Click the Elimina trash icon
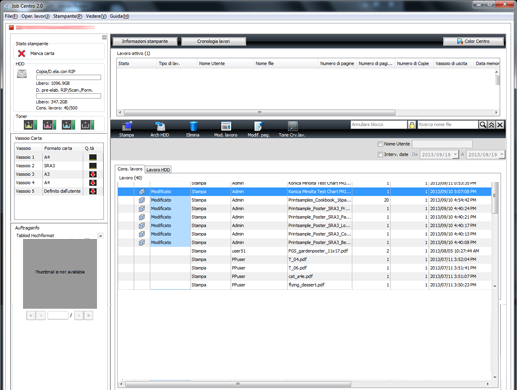Image resolution: width=517 pixels, height=390 pixels. tap(193, 126)
